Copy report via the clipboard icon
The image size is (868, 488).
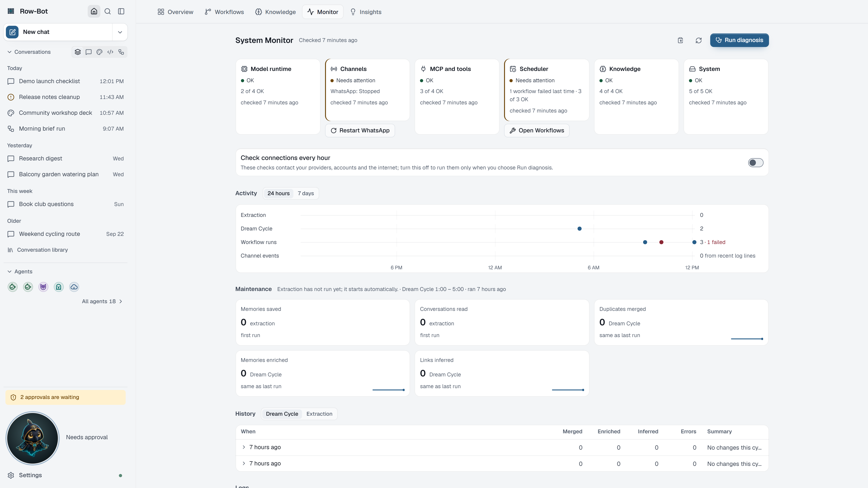[680, 40]
